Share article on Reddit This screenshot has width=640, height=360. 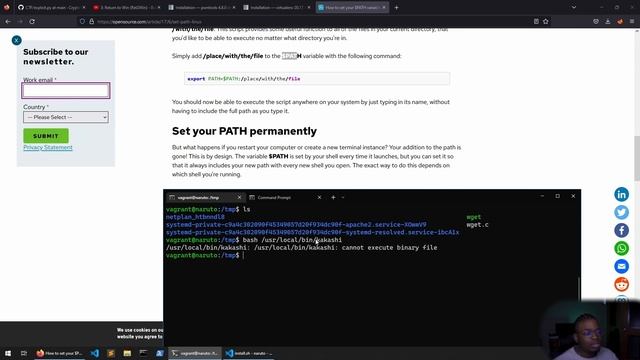click(x=621, y=284)
